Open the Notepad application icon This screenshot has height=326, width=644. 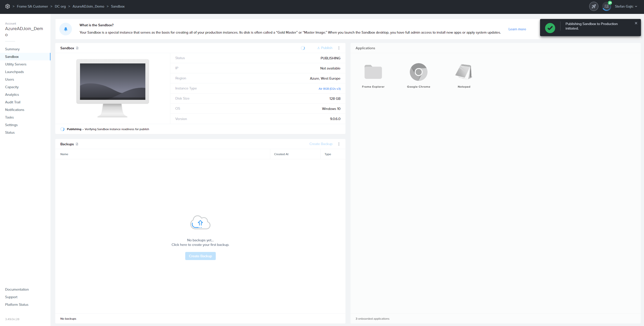point(464,72)
